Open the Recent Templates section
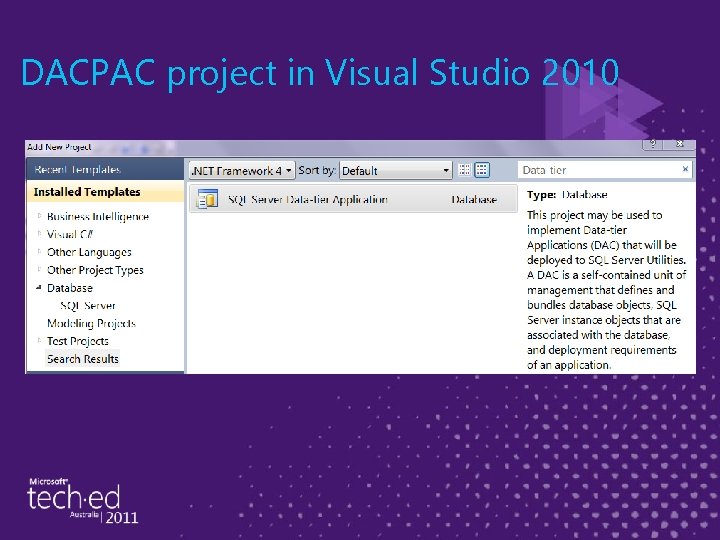720x540 pixels. [x=105, y=169]
